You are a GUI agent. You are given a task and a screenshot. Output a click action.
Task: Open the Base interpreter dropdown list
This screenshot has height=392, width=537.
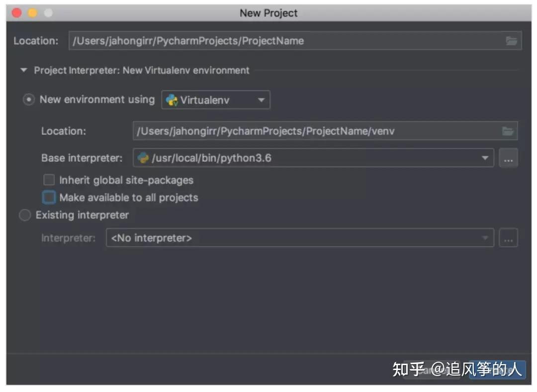click(x=485, y=158)
